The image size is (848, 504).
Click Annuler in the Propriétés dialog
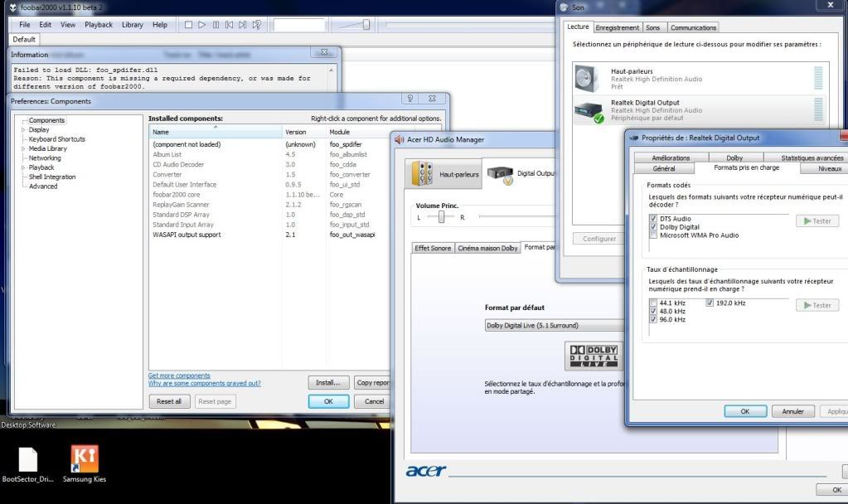[792, 411]
